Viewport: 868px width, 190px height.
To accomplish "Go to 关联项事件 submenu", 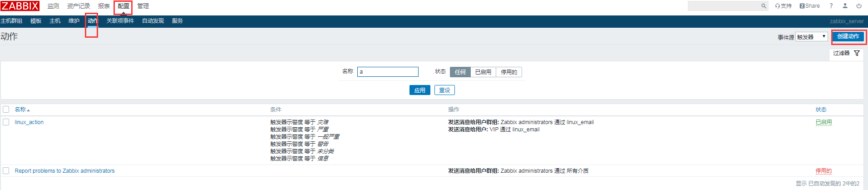I will coord(120,21).
